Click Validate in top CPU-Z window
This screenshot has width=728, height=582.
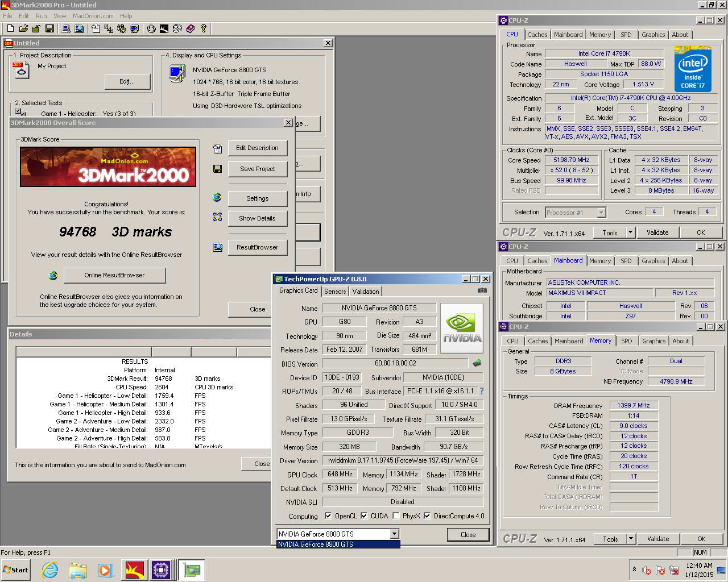coord(657,232)
